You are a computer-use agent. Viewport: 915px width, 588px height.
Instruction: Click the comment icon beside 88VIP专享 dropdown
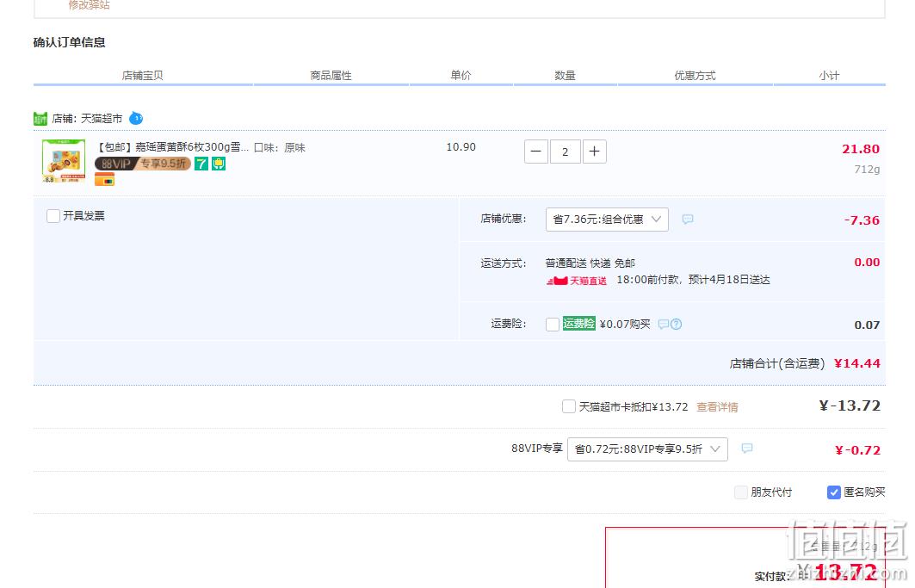click(747, 448)
